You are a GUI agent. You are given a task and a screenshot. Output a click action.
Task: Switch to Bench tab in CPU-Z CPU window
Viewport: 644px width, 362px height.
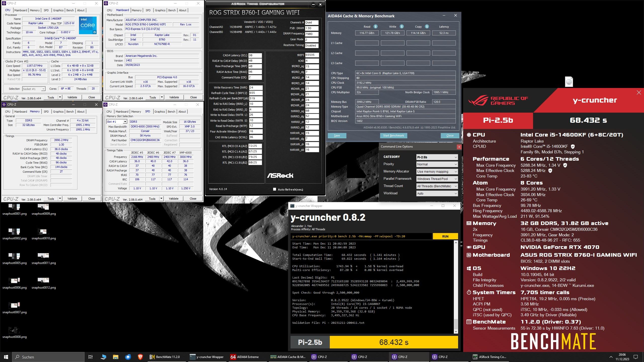[x=70, y=10]
